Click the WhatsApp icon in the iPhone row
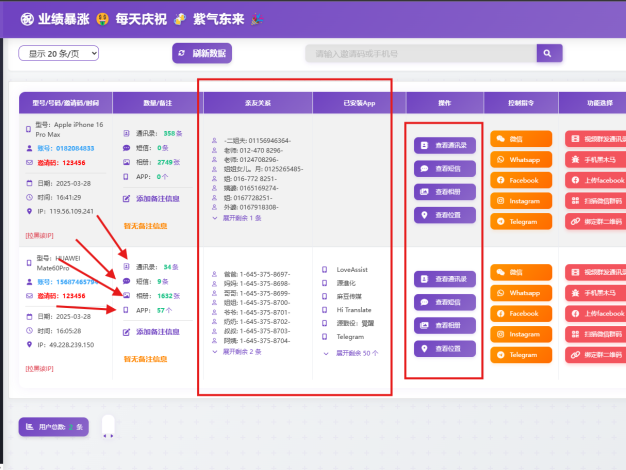This screenshot has height=470, width=626. tap(500, 160)
